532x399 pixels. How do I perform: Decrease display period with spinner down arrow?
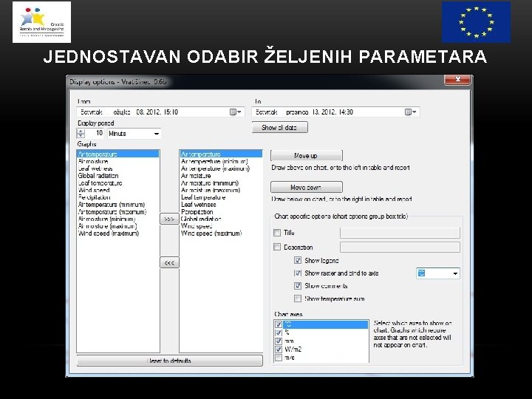tap(81, 135)
